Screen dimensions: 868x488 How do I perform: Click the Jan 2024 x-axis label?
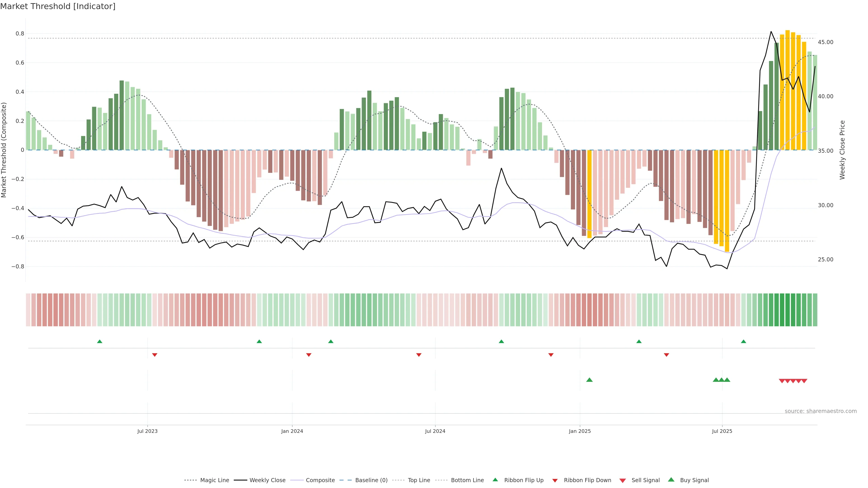(292, 431)
